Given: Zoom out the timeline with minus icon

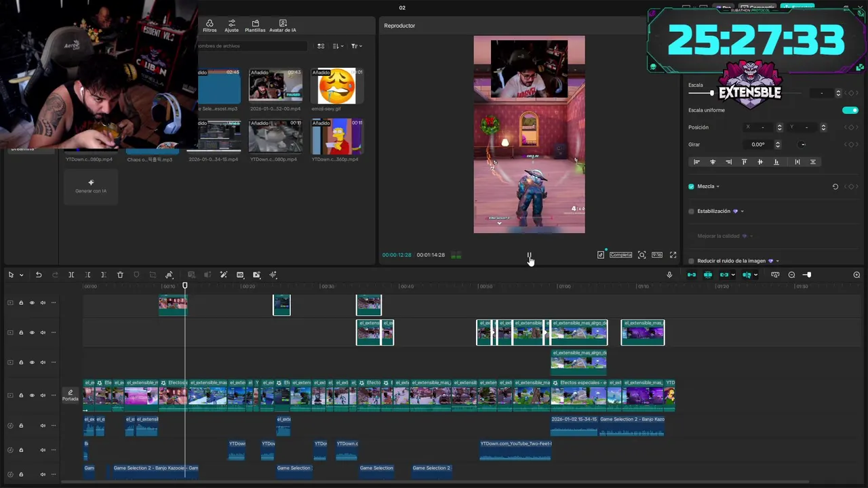Looking at the screenshot, I should tap(791, 275).
